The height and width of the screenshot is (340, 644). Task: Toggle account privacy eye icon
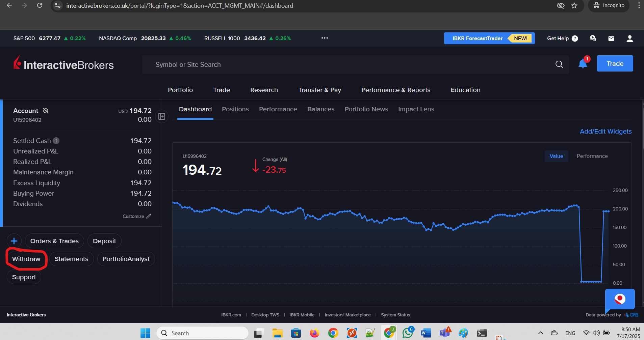(x=46, y=111)
